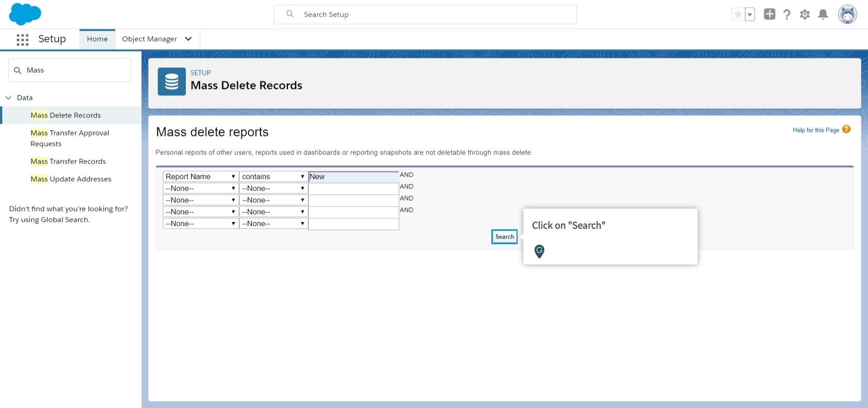Click the criteria value field containing New
The image size is (868, 408).
coord(354,177)
